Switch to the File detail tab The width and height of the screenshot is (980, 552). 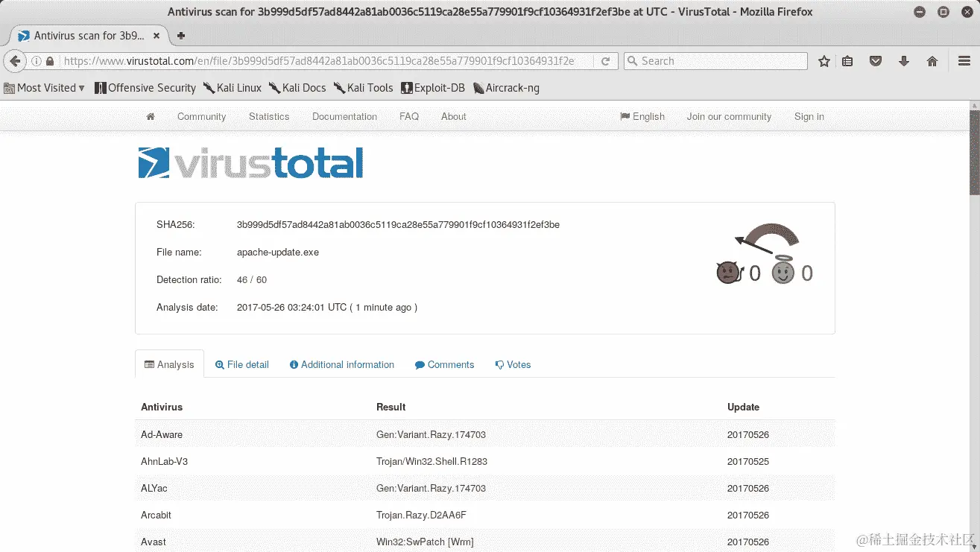pyautogui.click(x=242, y=364)
